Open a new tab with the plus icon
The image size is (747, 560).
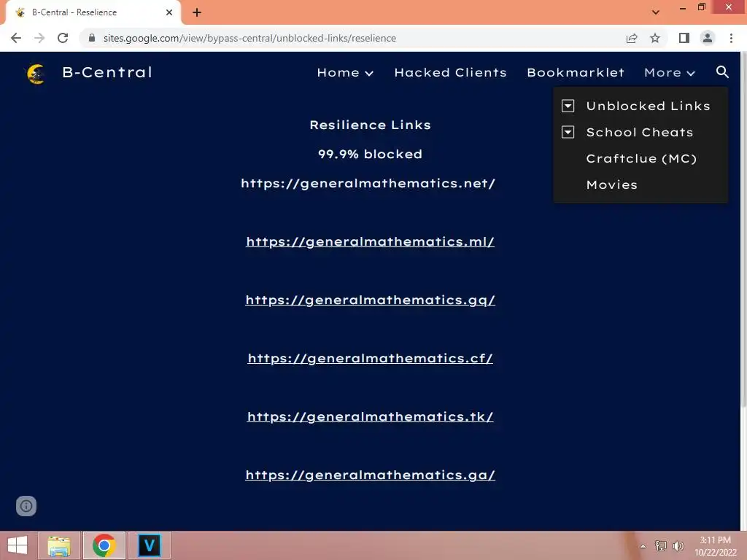pyautogui.click(x=197, y=12)
